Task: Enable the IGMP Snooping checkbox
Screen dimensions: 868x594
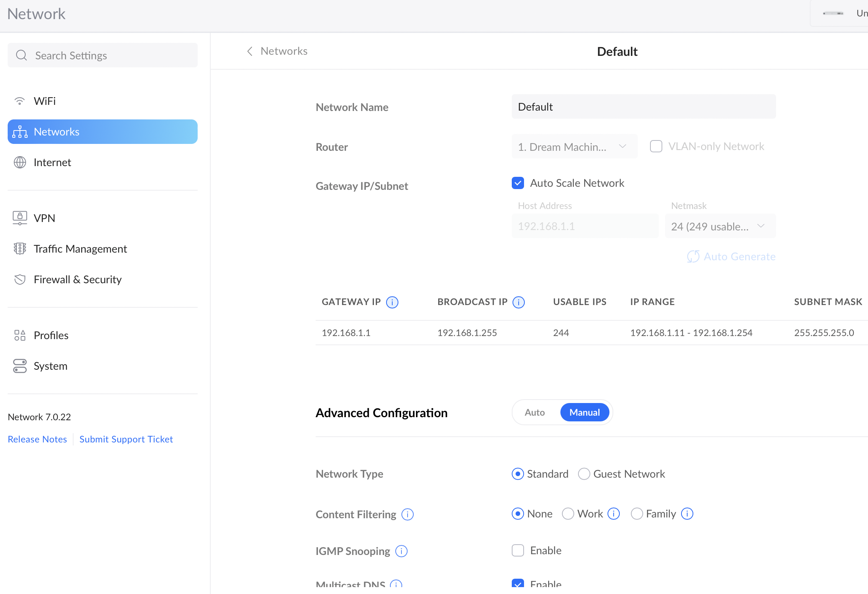Action: 518,550
